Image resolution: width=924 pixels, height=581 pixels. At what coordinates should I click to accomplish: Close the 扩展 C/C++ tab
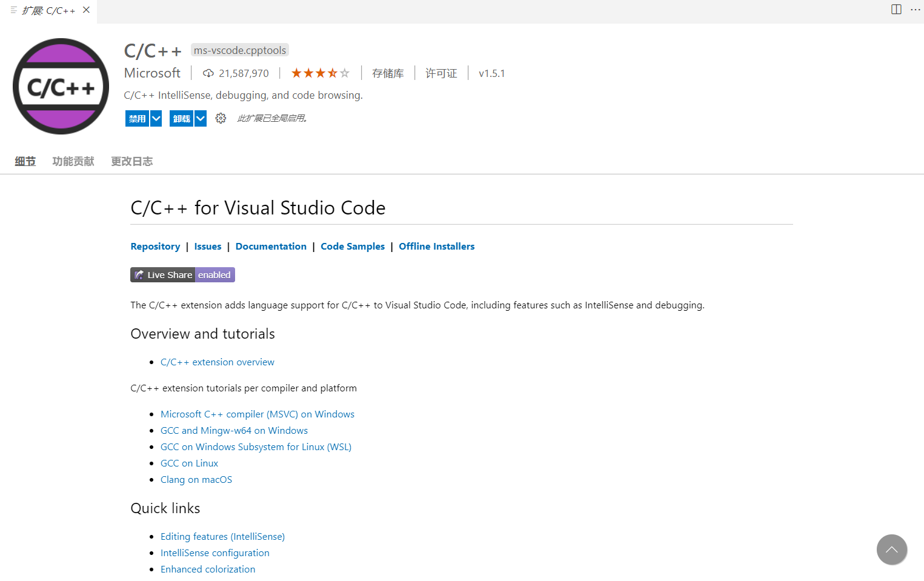coord(87,10)
